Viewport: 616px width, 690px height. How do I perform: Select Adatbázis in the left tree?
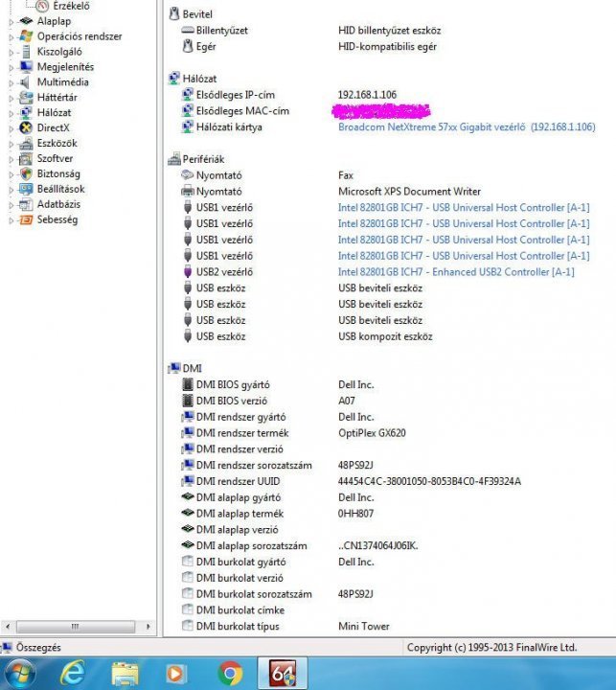point(59,204)
